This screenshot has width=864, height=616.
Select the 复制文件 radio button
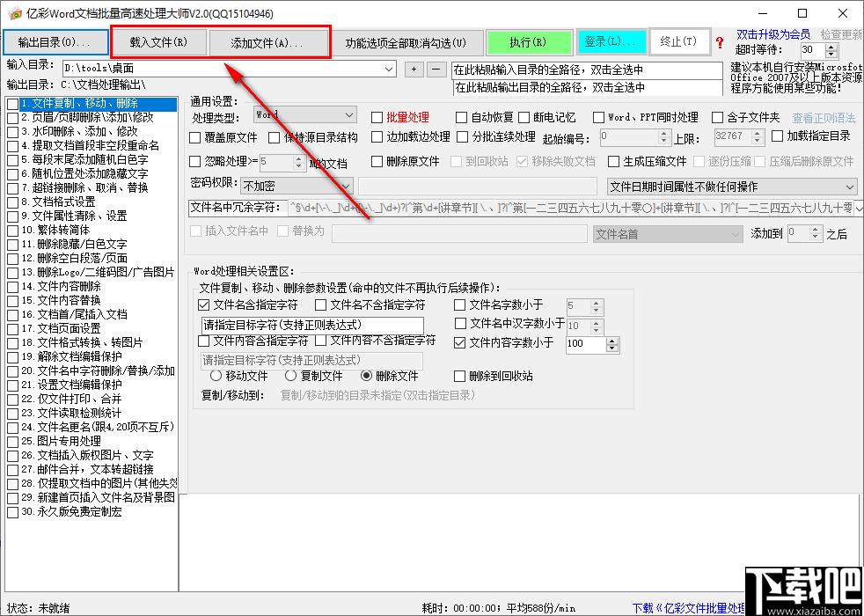290,377
